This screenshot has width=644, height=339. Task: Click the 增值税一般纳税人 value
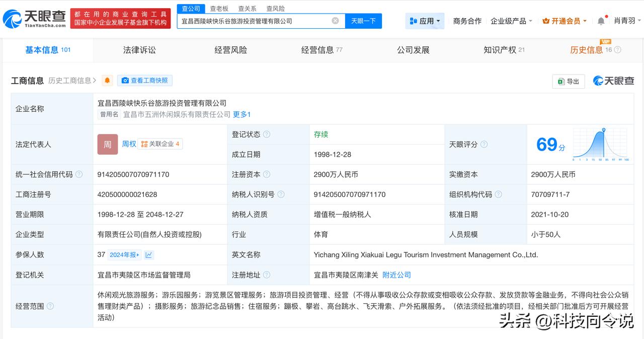click(x=343, y=215)
